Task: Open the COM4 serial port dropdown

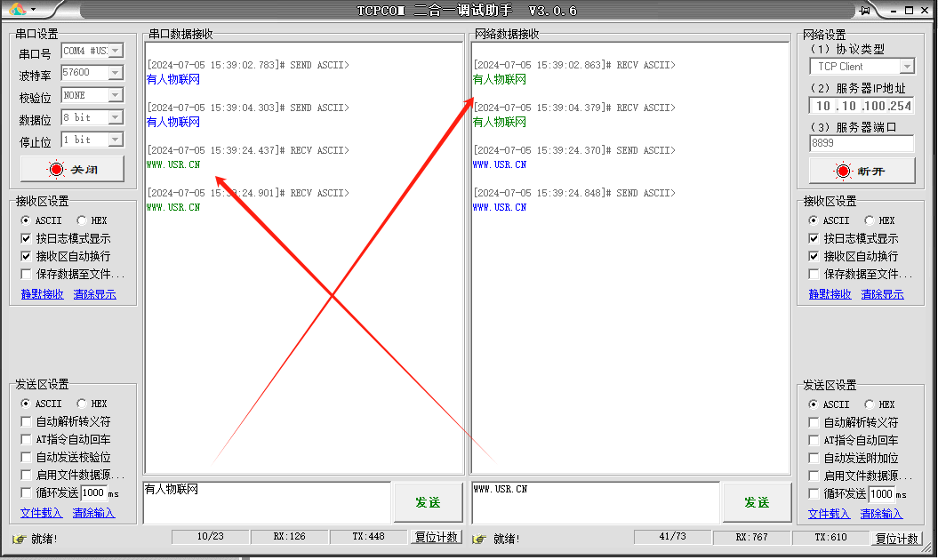Action: [116, 51]
